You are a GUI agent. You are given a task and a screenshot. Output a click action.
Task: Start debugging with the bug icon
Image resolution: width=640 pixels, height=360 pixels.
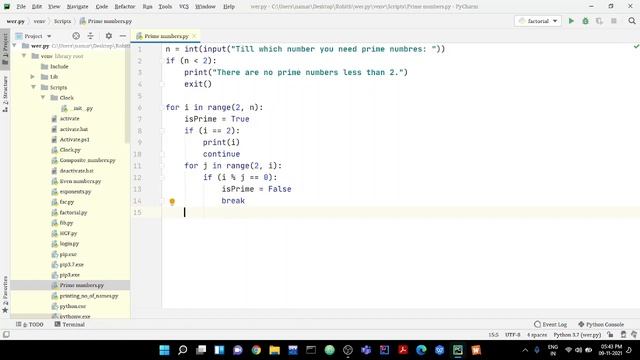(585, 21)
